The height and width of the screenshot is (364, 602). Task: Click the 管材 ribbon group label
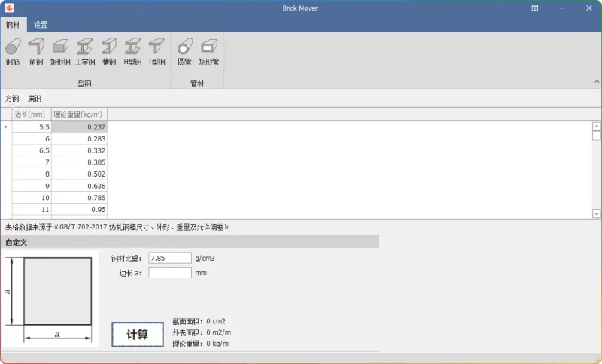197,83
